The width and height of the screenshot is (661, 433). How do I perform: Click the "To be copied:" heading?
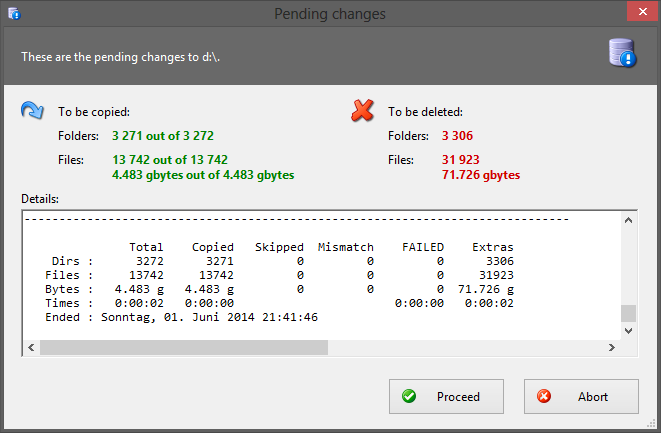(x=94, y=112)
